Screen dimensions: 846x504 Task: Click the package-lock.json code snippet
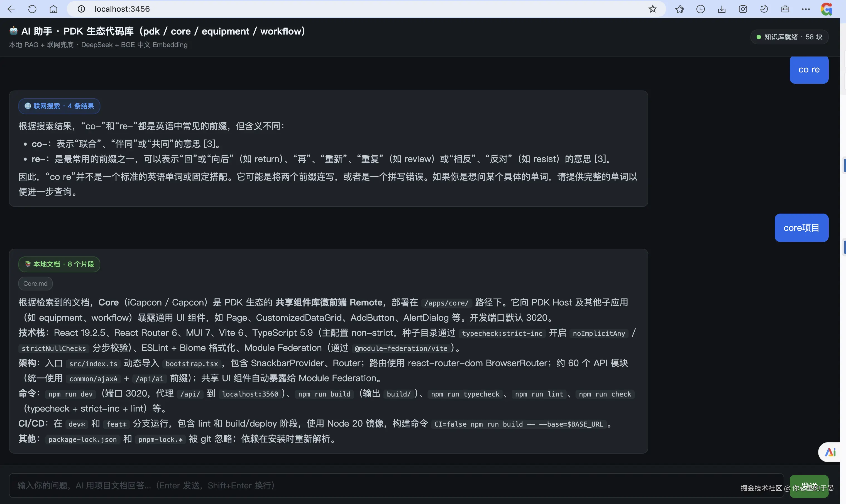pyautogui.click(x=82, y=439)
